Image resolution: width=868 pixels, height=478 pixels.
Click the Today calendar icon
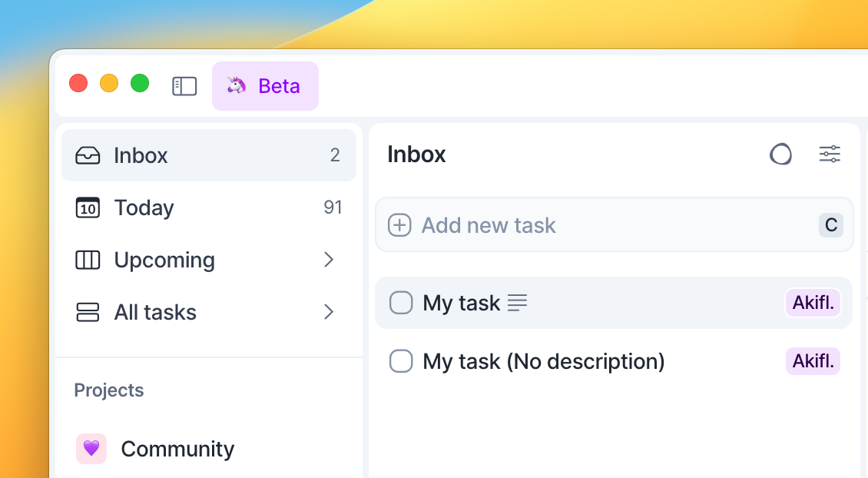(x=88, y=207)
